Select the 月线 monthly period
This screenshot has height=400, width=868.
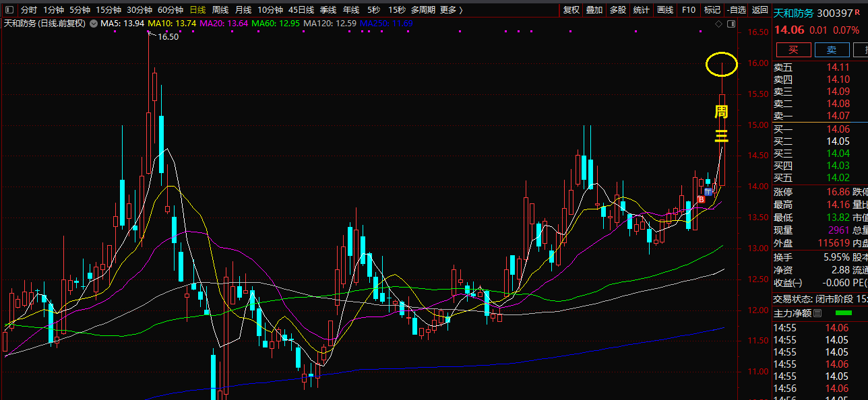(243, 10)
